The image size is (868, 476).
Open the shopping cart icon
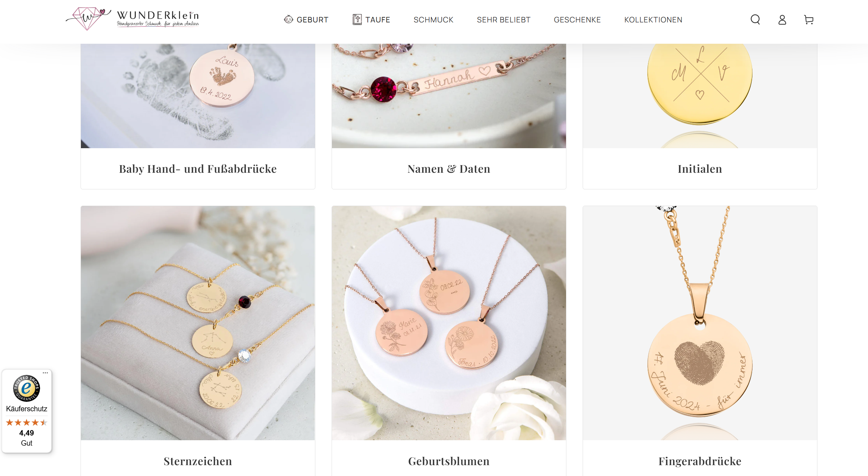pos(809,20)
